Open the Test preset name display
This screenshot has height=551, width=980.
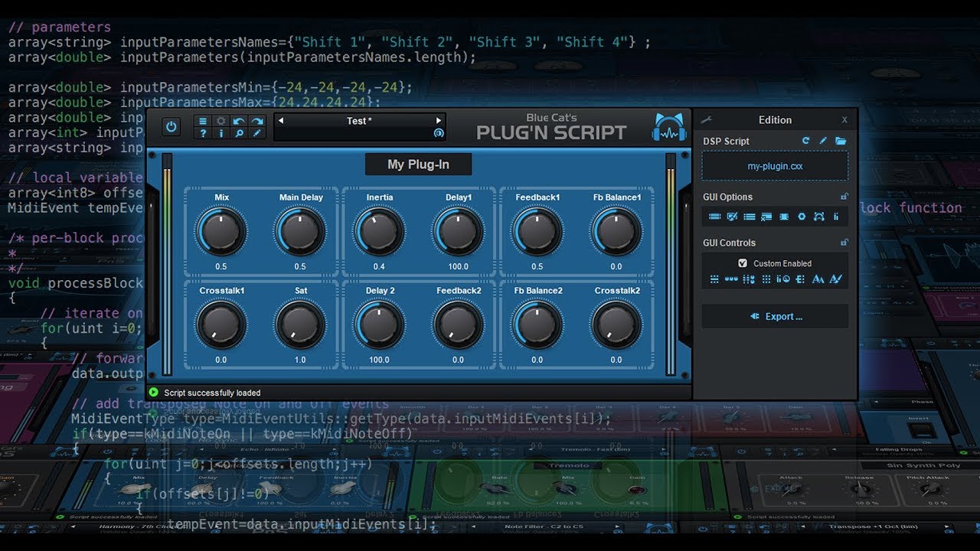coord(360,121)
